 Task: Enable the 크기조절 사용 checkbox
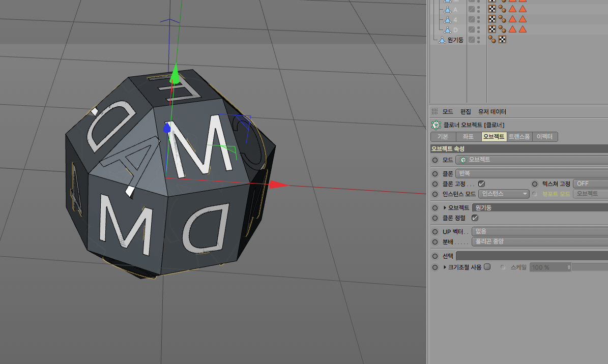pos(487,266)
